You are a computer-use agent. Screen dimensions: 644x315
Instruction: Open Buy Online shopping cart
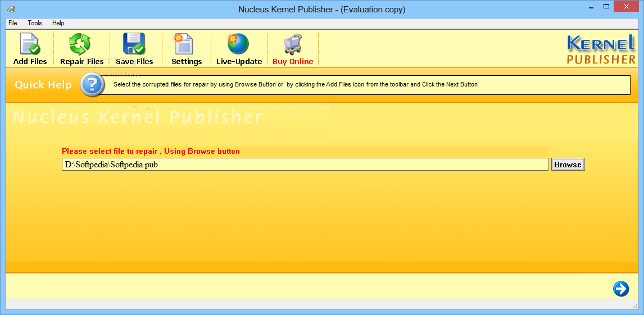coord(292,44)
